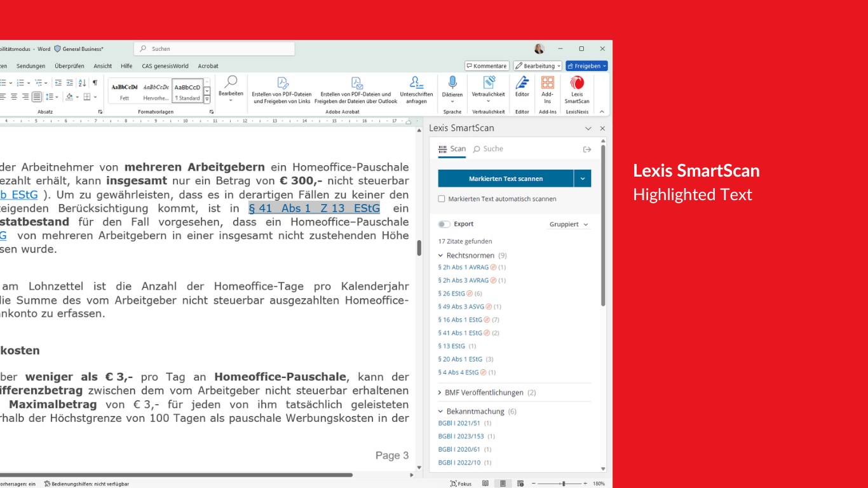Open the Bearbeiten search tools
Viewport: 868px width, 488px height.
click(231, 90)
